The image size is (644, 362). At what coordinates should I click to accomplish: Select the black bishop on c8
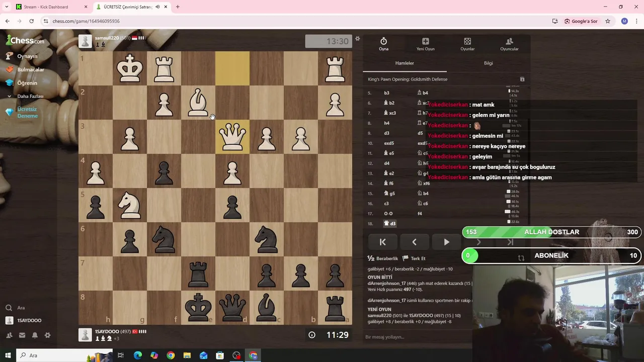click(267, 308)
